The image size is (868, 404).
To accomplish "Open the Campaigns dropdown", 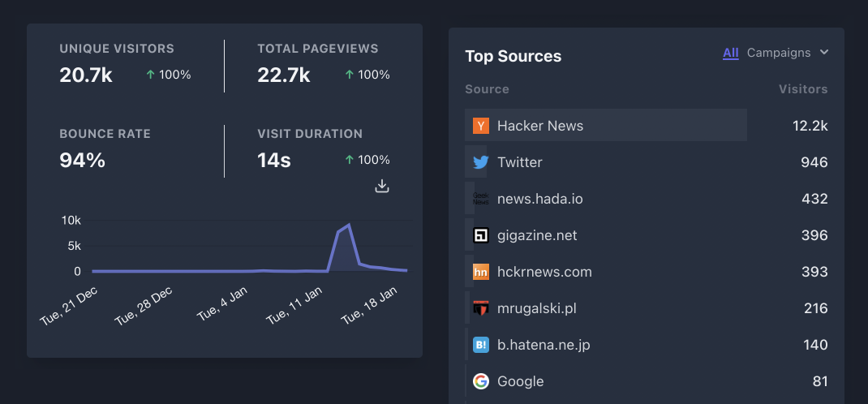I will tap(779, 53).
